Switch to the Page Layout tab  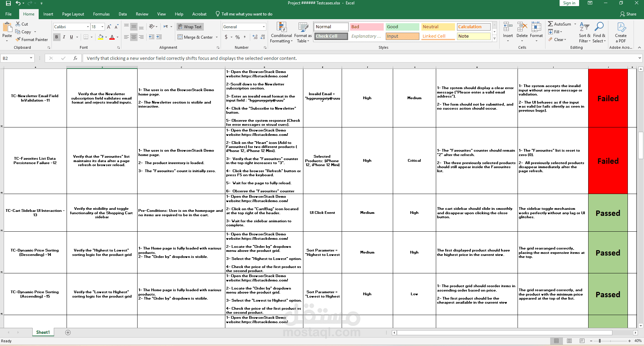(x=73, y=14)
